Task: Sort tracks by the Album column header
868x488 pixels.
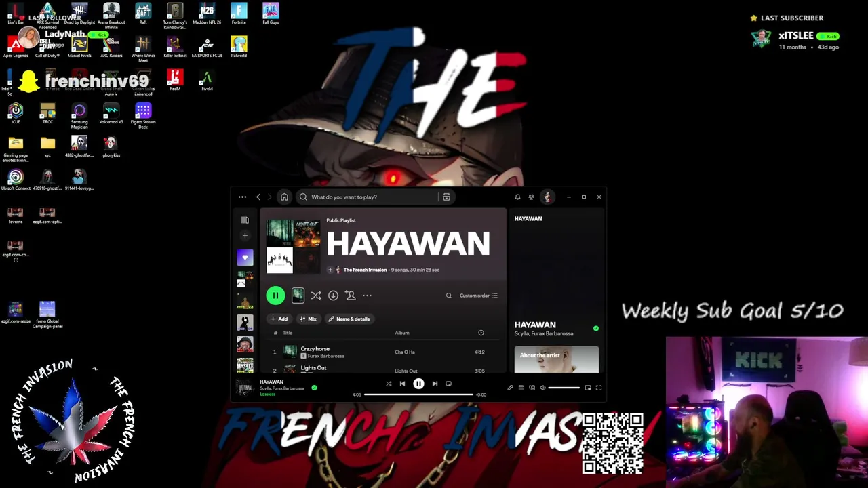Action: (402, 333)
